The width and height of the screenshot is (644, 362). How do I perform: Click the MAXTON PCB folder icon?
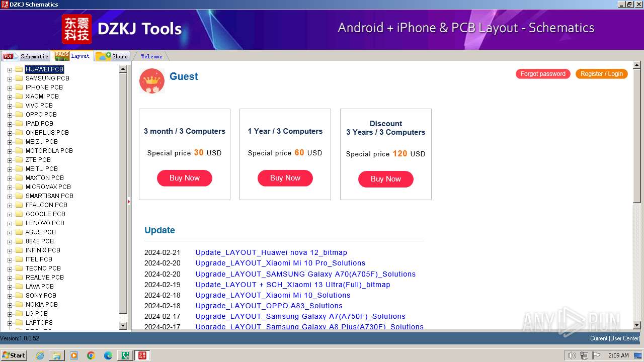pos(19,177)
